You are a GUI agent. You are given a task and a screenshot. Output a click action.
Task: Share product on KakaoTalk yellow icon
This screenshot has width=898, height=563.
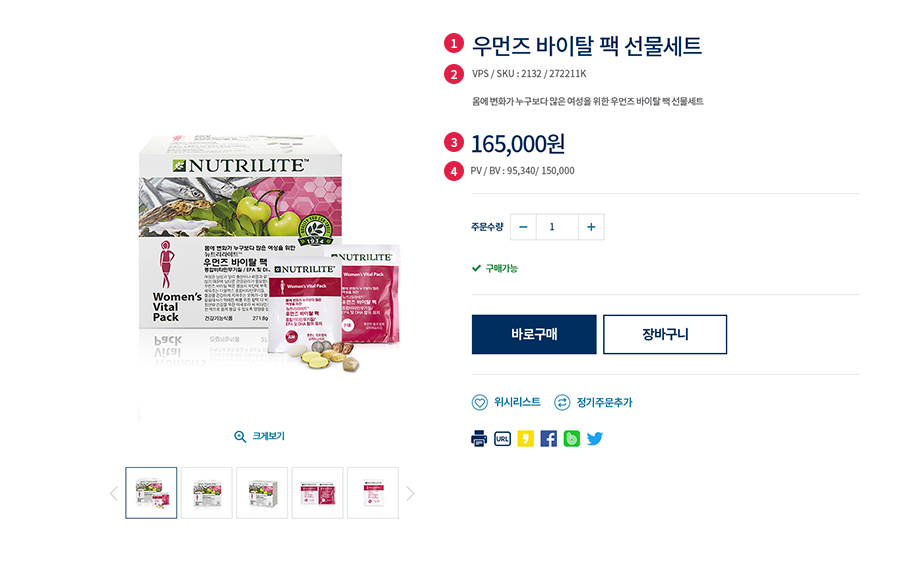(525, 439)
